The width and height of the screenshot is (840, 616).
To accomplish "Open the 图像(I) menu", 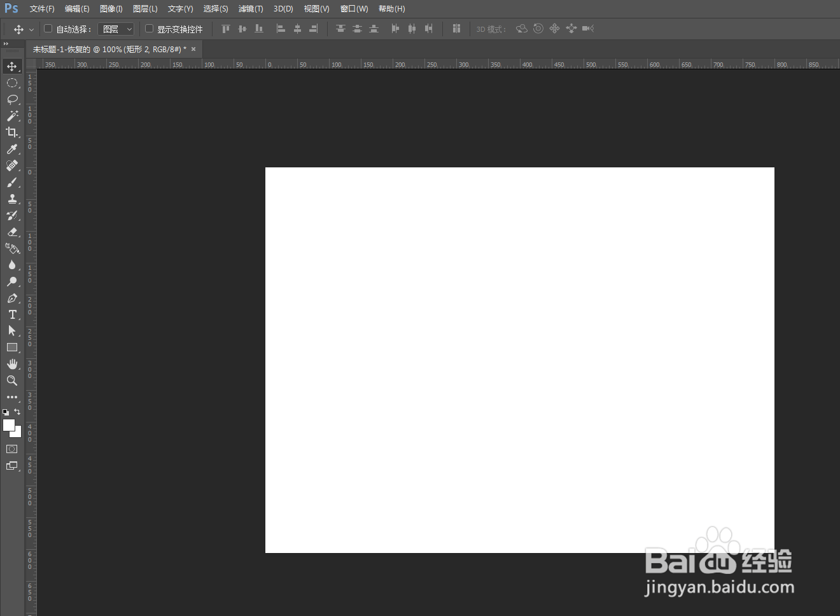I will pyautogui.click(x=111, y=9).
